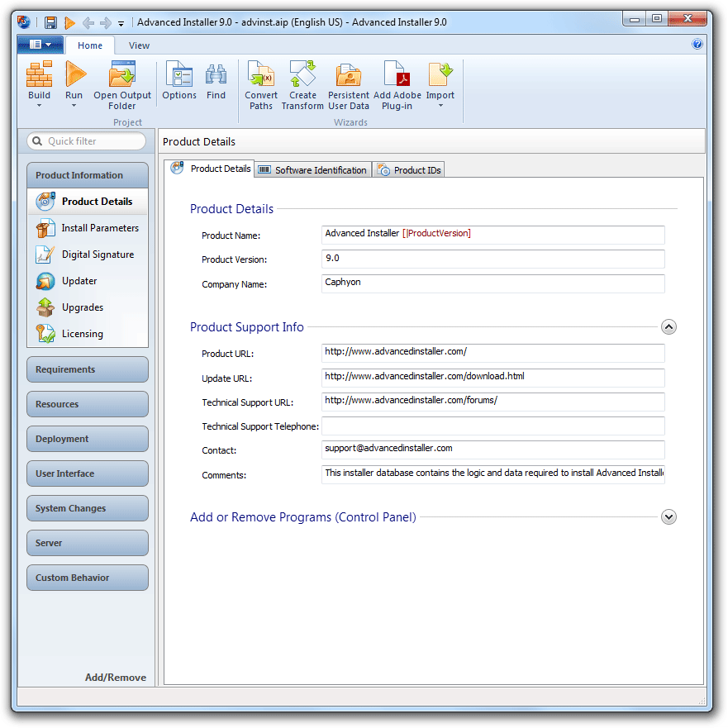The height and width of the screenshot is (728, 728).
Task: Expand the Resources group
Action: pyautogui.click(x=88, y=404)
